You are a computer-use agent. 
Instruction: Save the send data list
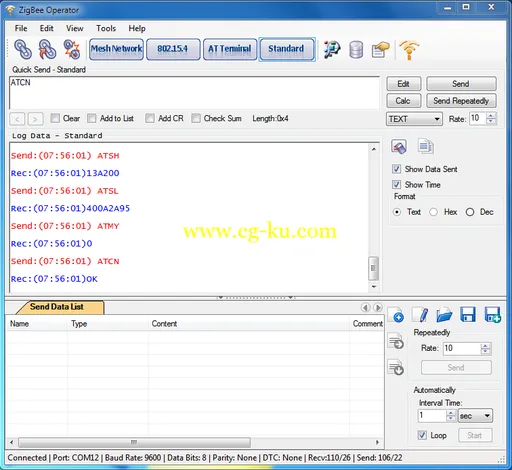click(x=468, y=314)
